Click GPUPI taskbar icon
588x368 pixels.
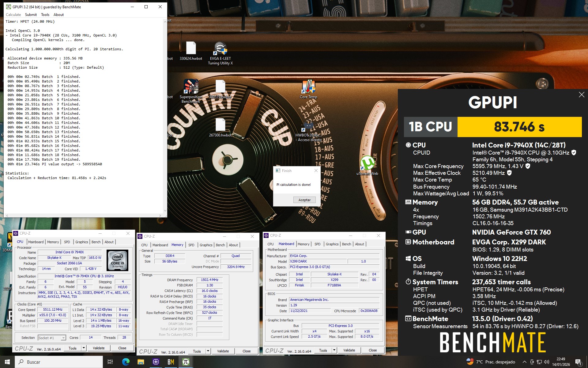pyautogui.click(x=186, y=362)
